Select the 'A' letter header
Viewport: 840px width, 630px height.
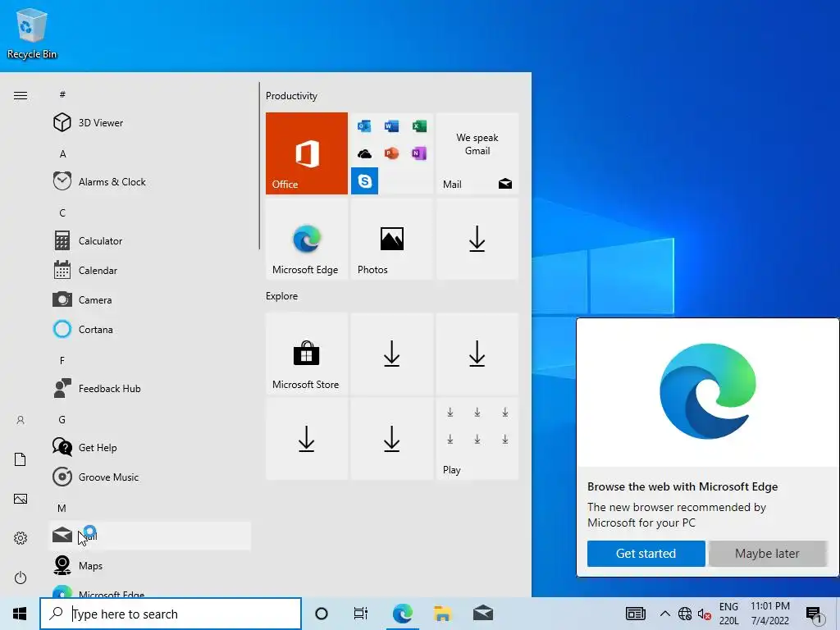[x=62, y=153]
